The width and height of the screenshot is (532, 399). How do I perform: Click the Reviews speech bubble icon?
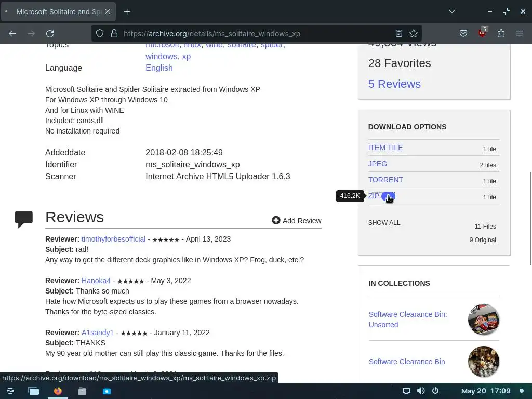point(24,219)
